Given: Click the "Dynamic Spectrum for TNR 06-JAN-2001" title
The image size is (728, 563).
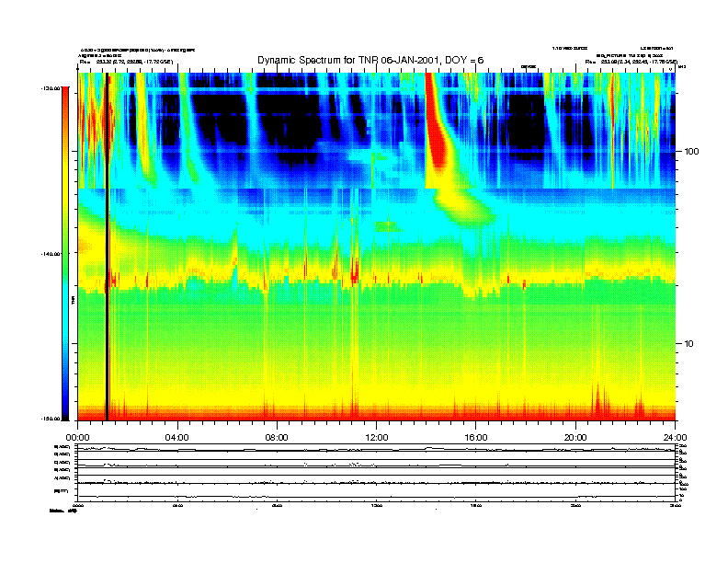Looking at the screenshot, I should 370,61.
